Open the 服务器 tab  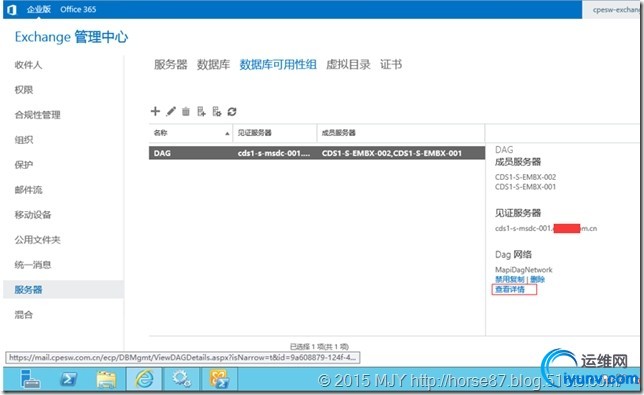tap(170, 64)
